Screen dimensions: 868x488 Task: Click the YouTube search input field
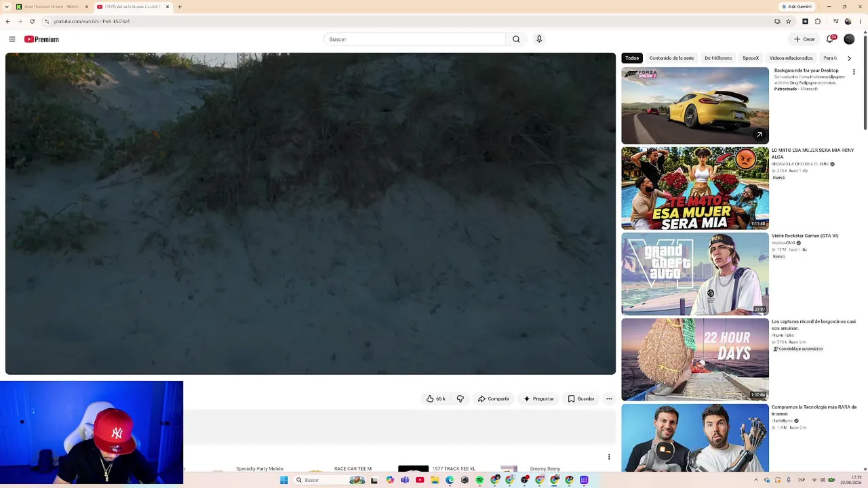[414, 39]
